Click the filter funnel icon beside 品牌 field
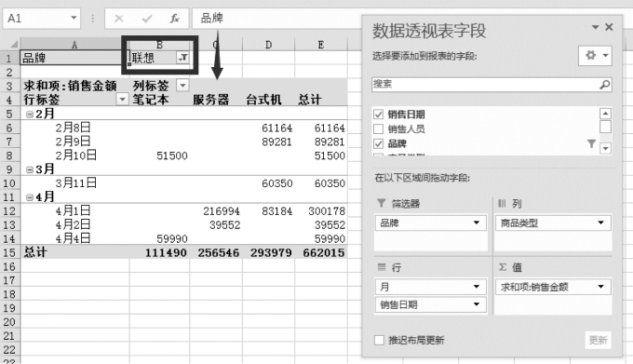 tap(591, 143)
